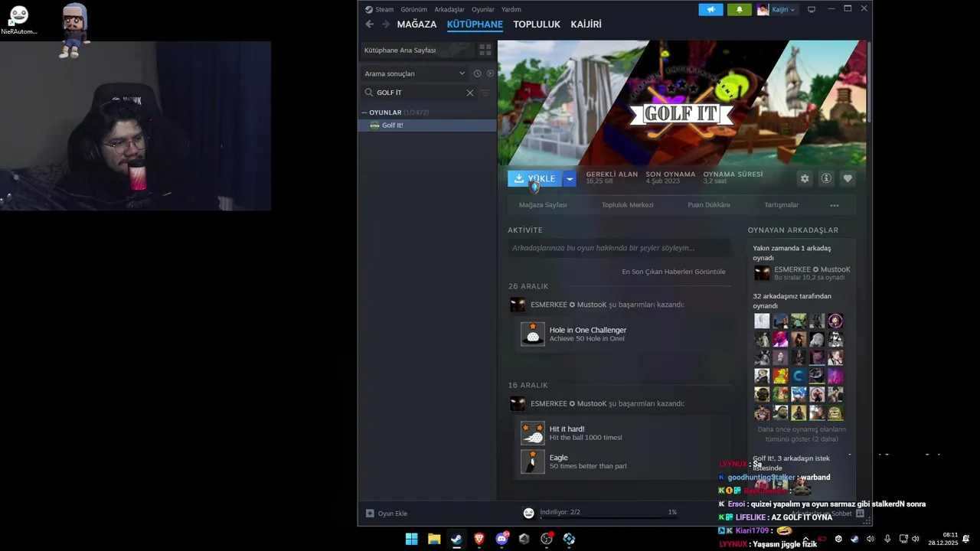Screen dimensions: 980x551
Task: Show Golf It game info panel
Action: click(x=826, y=178)
